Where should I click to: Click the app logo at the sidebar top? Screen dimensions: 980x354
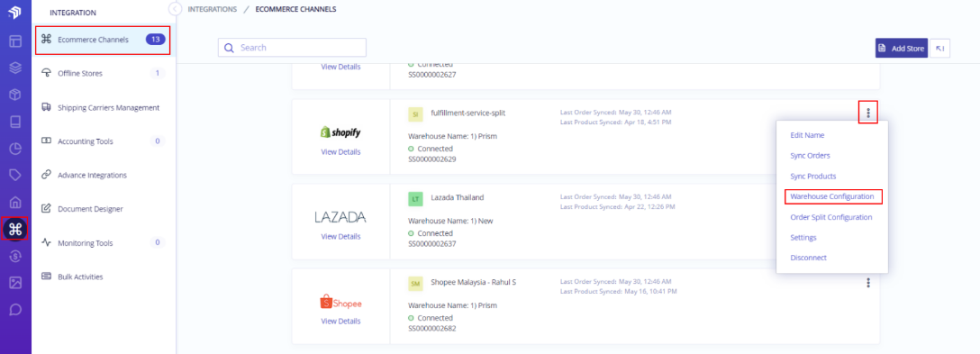click(x=15, y=12)
